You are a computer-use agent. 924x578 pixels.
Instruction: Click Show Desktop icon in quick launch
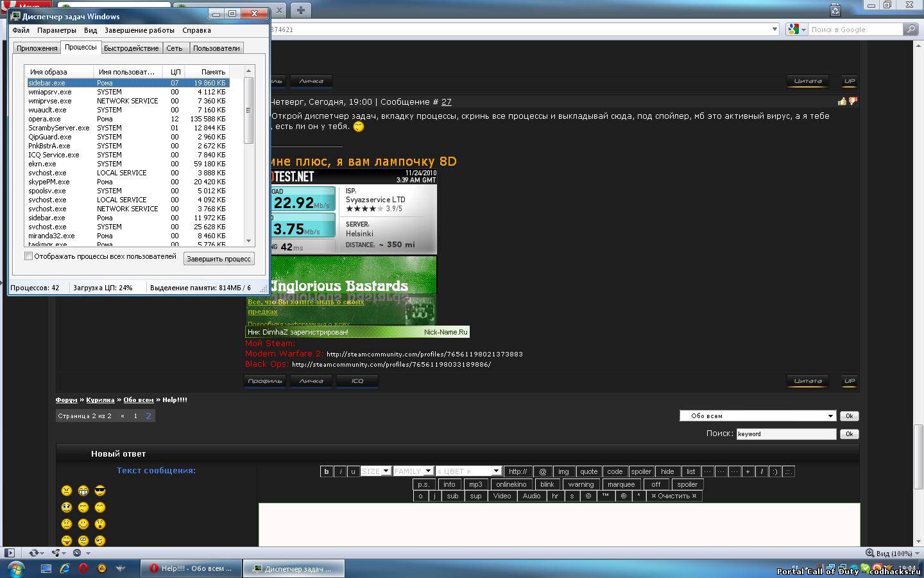46,568
